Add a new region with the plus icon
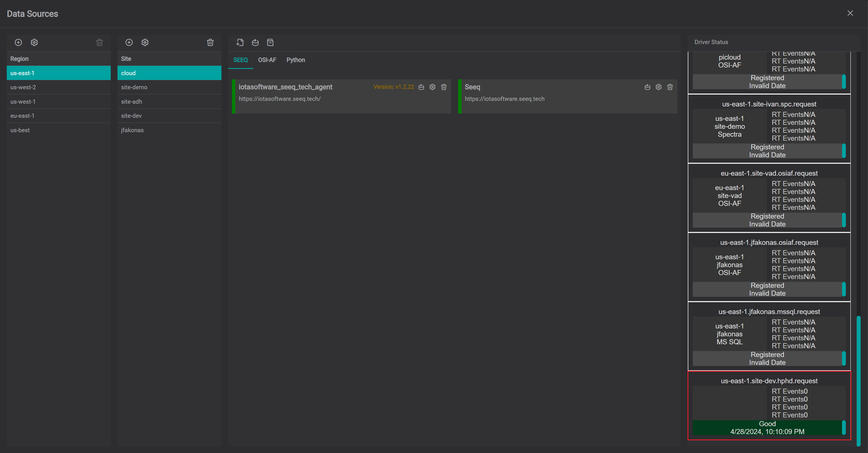Screen dimensions: 868x453 click(18, 42)
